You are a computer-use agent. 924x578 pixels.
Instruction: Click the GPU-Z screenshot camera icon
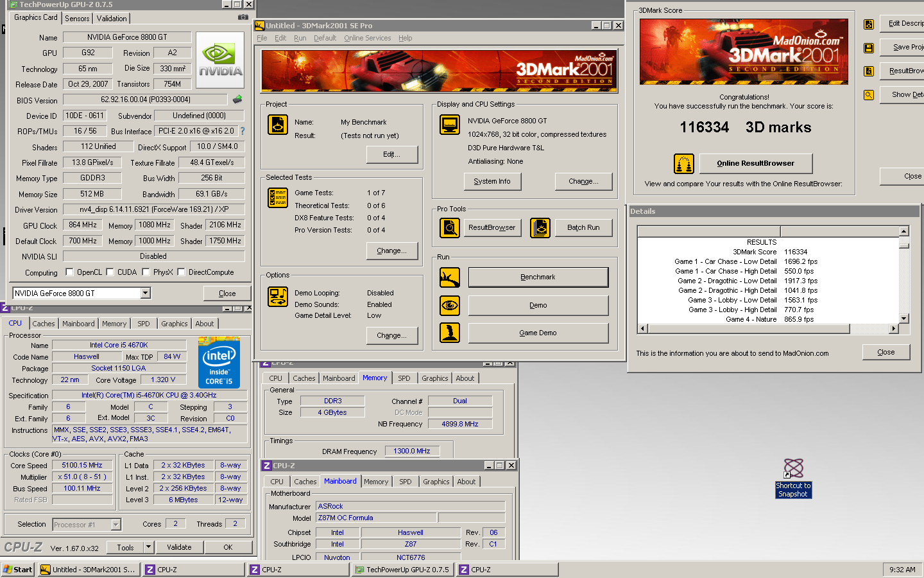pyautogui.click(x=243, y=17)
